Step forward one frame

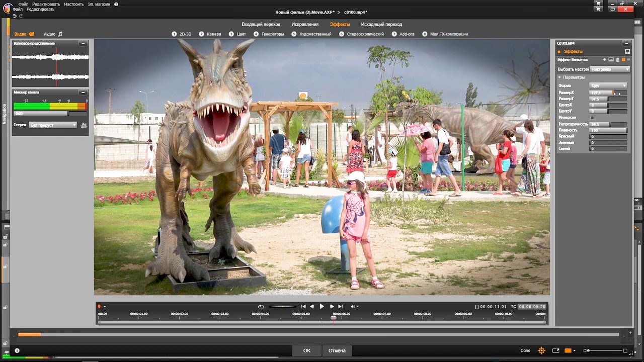332,306
